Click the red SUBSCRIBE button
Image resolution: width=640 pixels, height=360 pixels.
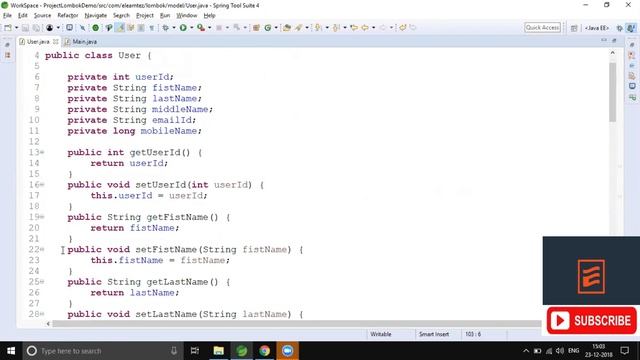click(x=591, y=320)
